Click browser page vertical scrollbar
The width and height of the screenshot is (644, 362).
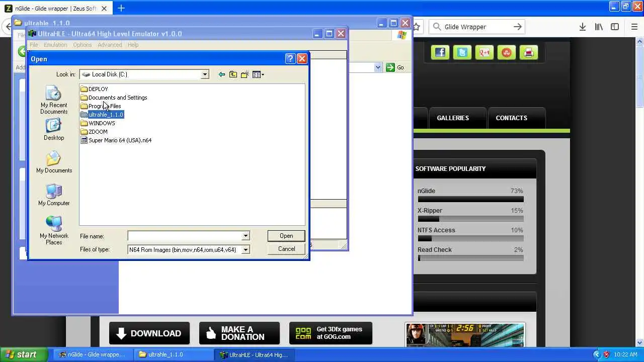(x=639, y=191)
